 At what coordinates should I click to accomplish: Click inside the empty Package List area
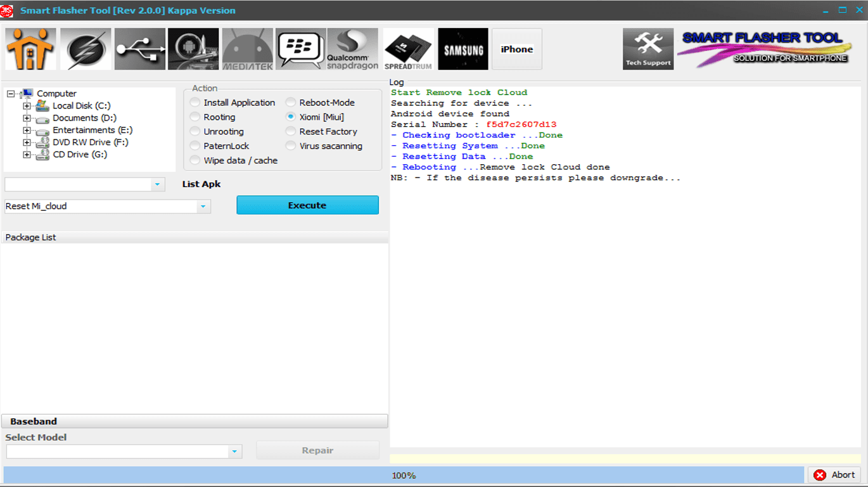[194, 328]
